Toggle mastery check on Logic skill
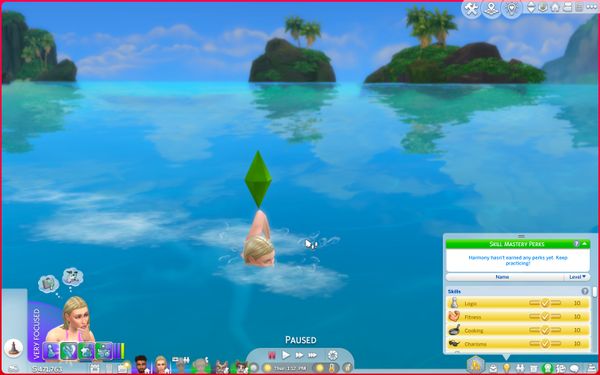 coord(545,303)
